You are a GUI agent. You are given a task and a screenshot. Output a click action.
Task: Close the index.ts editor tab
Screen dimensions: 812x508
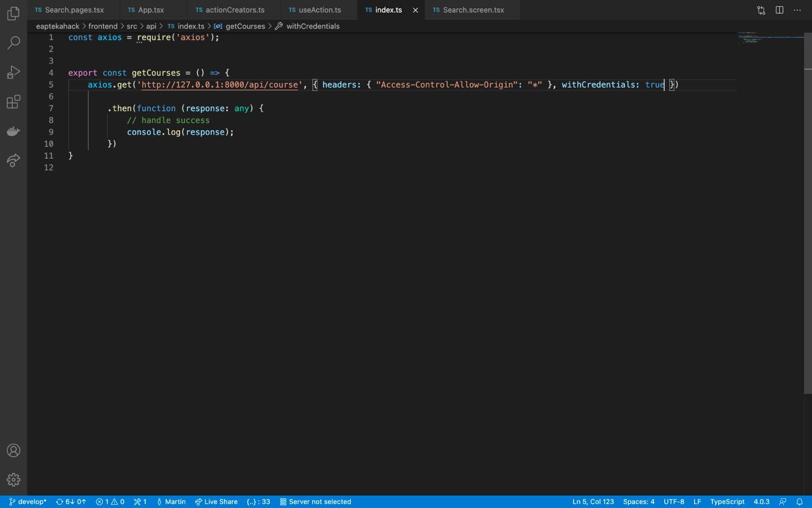click(416, 10)
